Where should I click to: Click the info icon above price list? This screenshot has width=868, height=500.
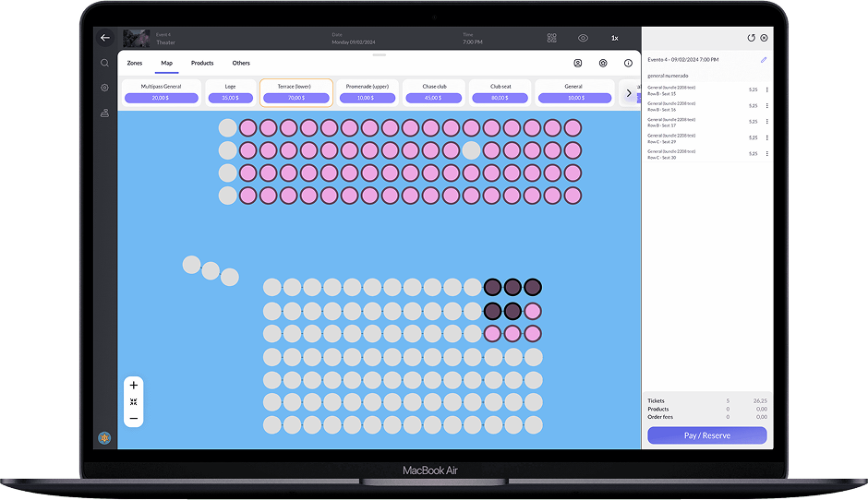pos(628,64)
